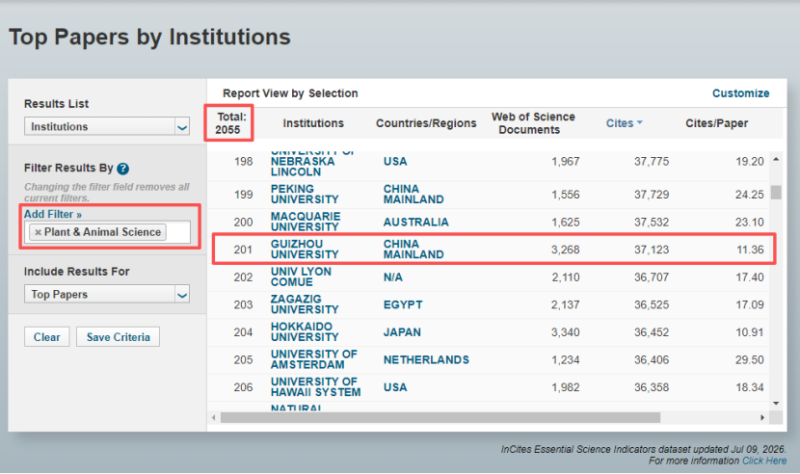Open the Guizhou University link
Image resolution: width=800 pixels, height=474 pixels.
coord(305,249)
